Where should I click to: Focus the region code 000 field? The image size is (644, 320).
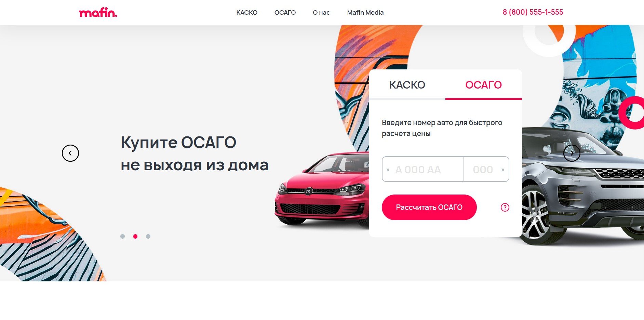[x=486, y=169]
